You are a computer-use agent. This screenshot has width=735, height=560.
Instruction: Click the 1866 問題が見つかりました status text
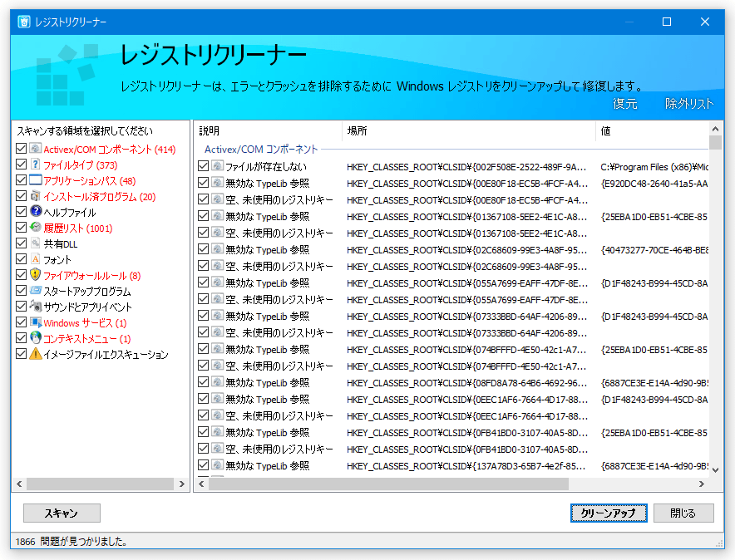coord(72,542)
